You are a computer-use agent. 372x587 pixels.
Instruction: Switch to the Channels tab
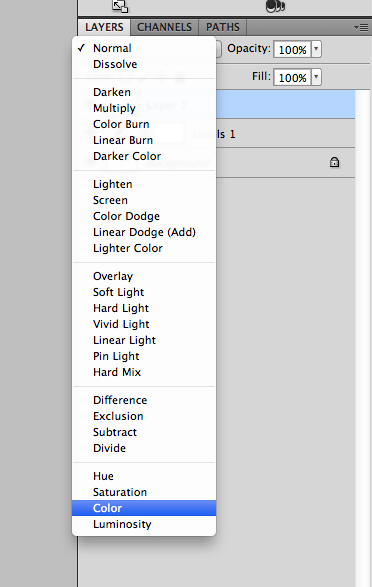[164, 27]
